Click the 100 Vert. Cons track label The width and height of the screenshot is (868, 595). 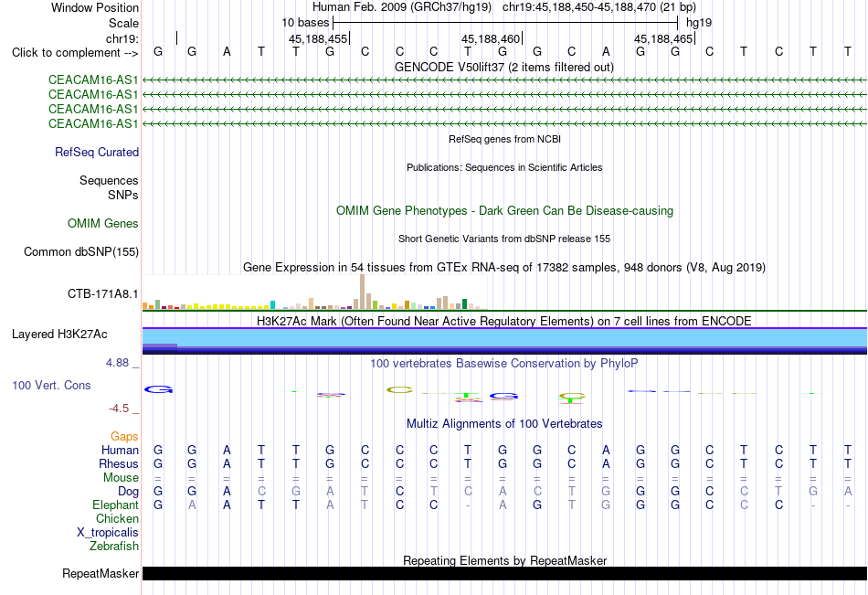click(x=51, y=385)
